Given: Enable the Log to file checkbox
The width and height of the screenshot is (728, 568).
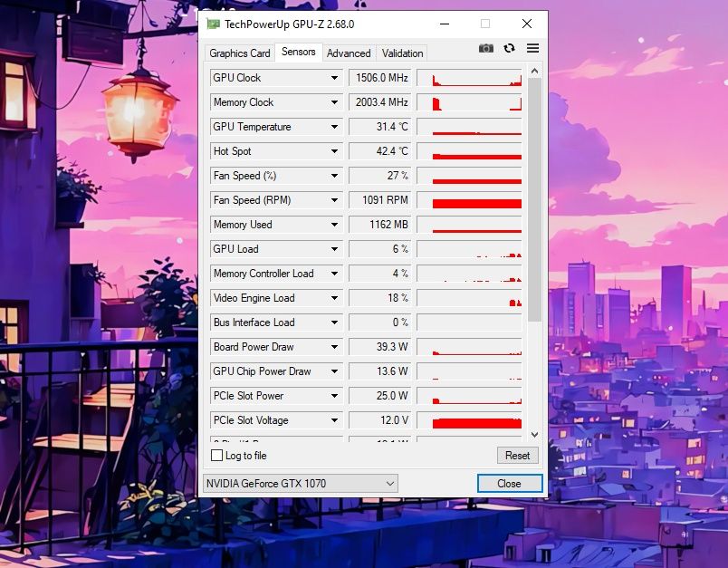Looking at the screenshot, I should point(216,455).
